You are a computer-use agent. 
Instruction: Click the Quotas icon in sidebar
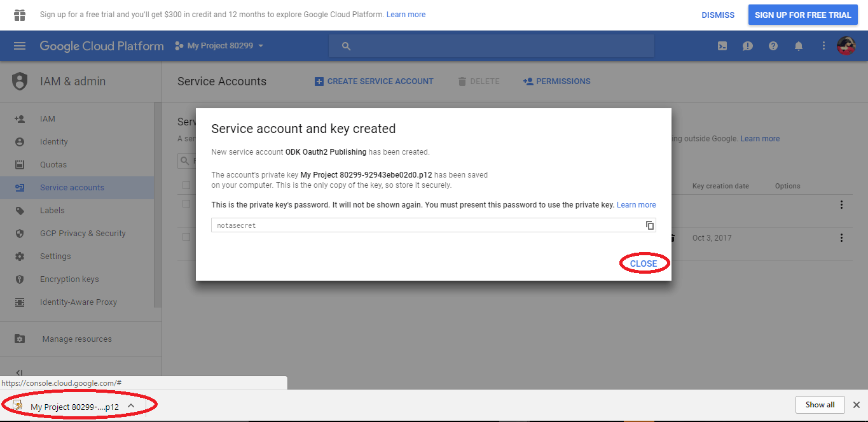click(20, 165)
